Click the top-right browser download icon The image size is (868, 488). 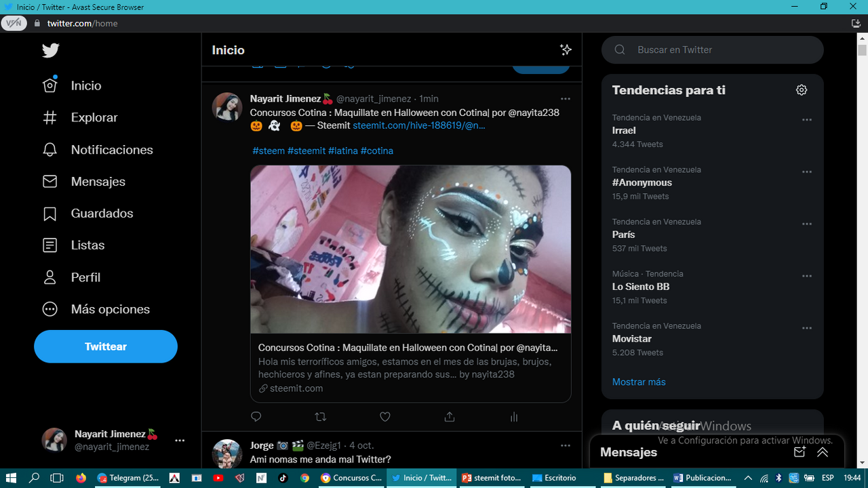tap(856, 23)
